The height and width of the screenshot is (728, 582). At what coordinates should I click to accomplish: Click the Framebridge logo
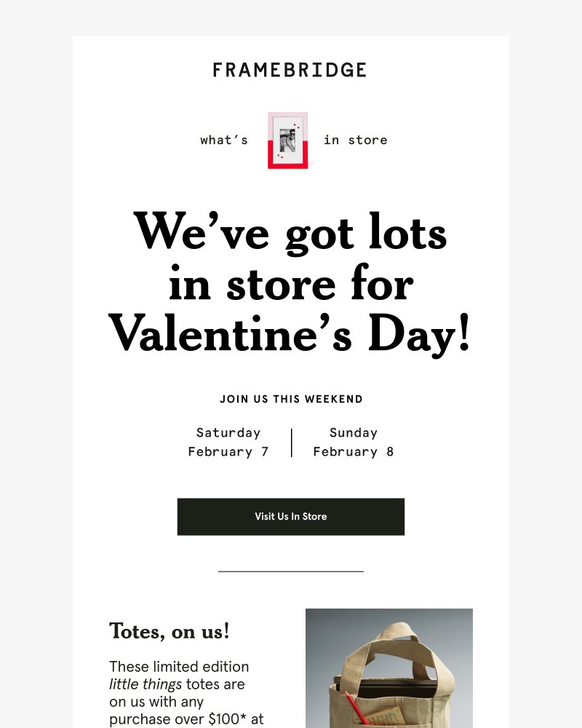point(290,69)
